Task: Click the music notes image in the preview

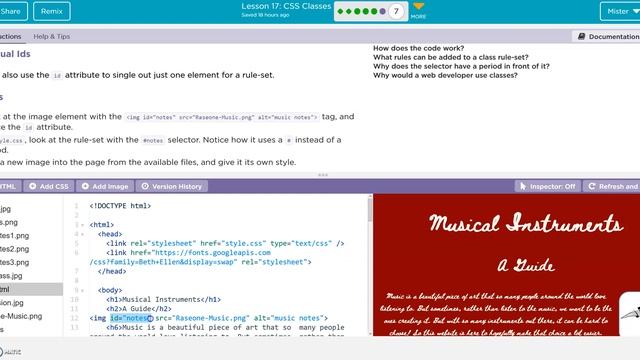Action: coord(629,313)
